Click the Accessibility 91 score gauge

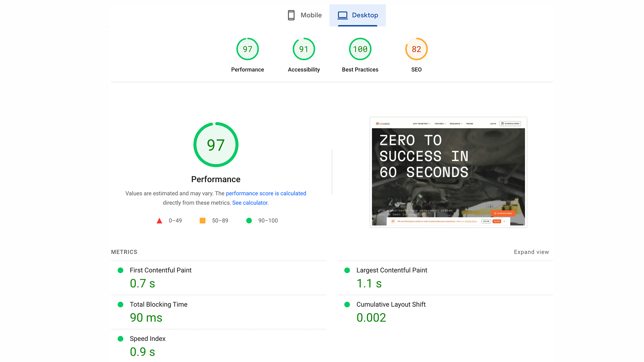304,49
